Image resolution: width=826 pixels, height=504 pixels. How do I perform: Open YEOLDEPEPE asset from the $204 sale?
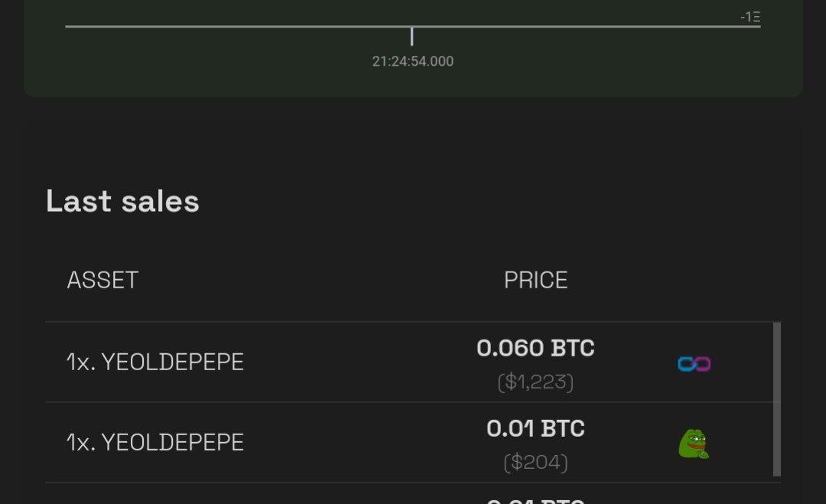pyautogui.click(x=155, y=442)
